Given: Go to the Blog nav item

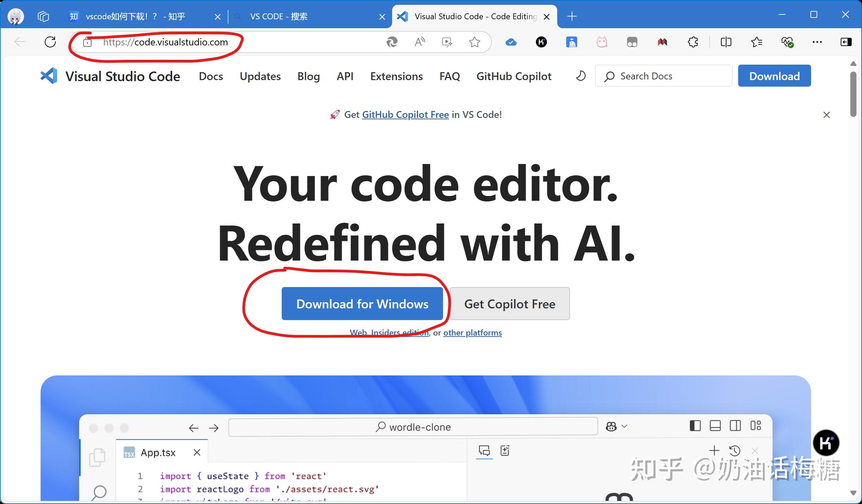Looking at the screenshot, I should [309, 76].
